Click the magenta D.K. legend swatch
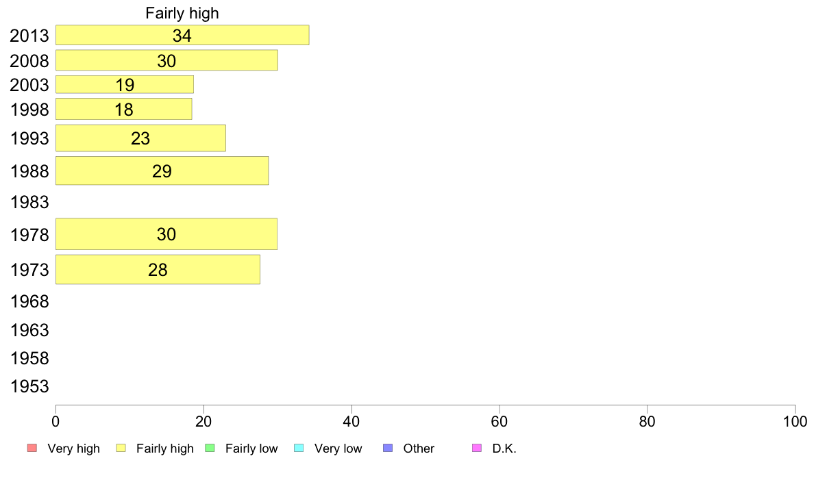814x504 pixels. (x=477, y=448)
